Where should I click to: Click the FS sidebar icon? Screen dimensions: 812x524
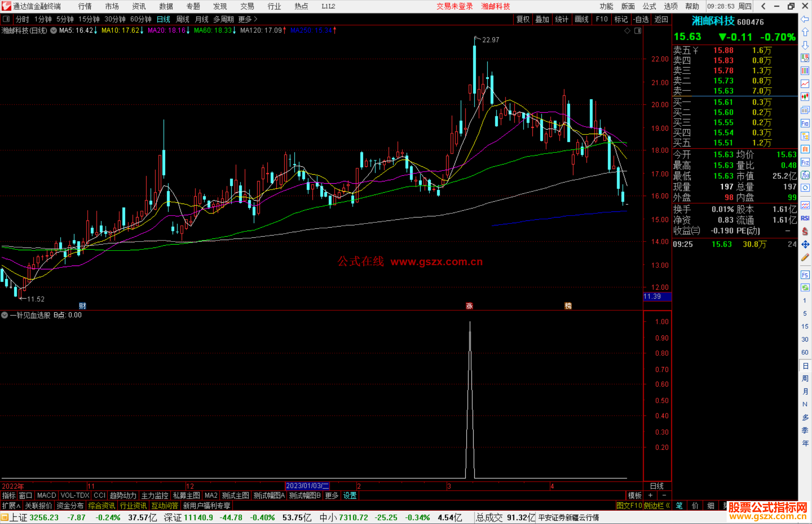point(805,275)
